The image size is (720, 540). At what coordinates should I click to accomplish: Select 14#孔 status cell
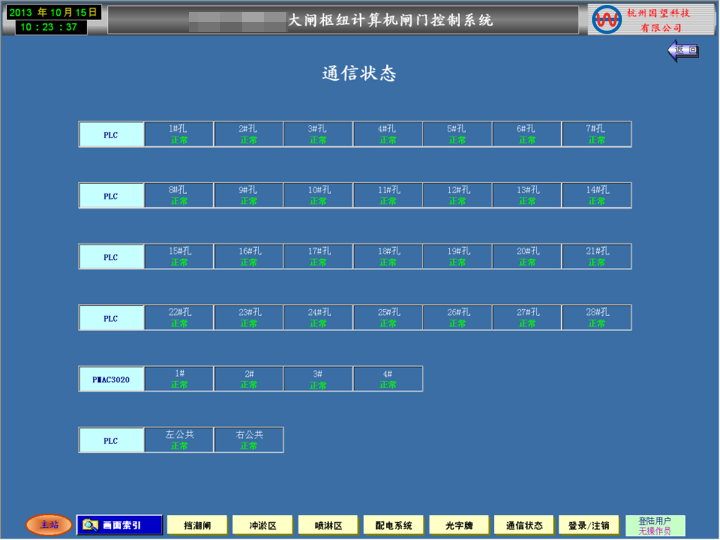(596, 195)
